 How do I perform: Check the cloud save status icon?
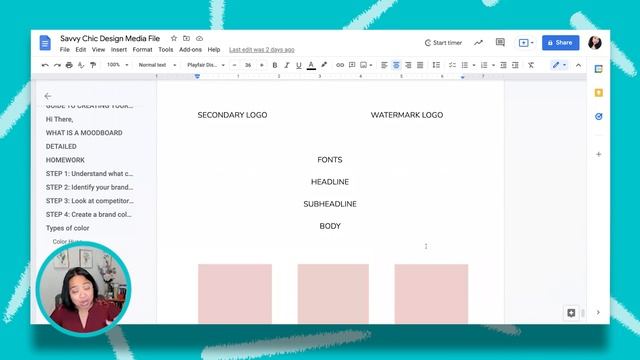(199, 38)
